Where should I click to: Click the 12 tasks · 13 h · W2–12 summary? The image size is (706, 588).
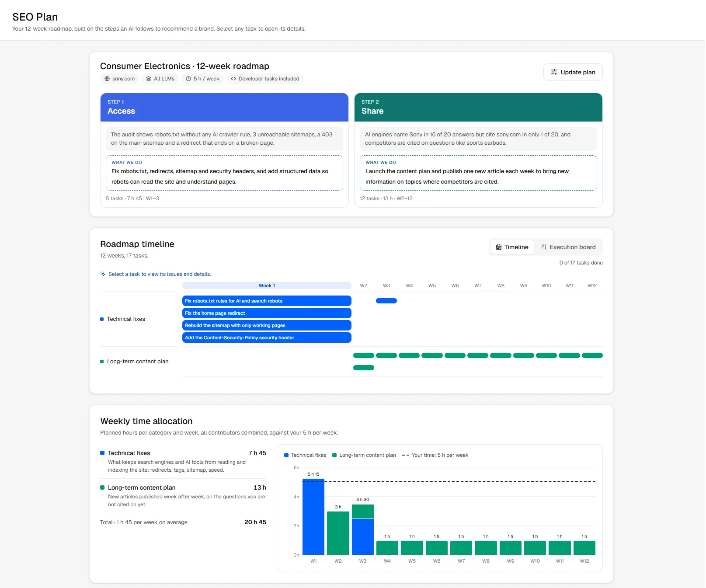click(x=386, y=198)
